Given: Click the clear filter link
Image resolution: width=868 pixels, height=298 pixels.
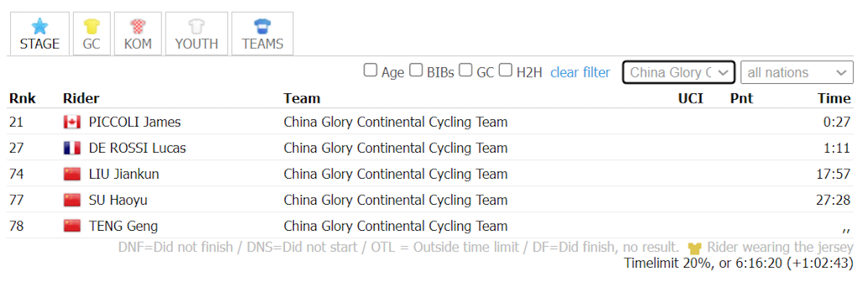Looking at the screenshot, I should pos(580,72).
